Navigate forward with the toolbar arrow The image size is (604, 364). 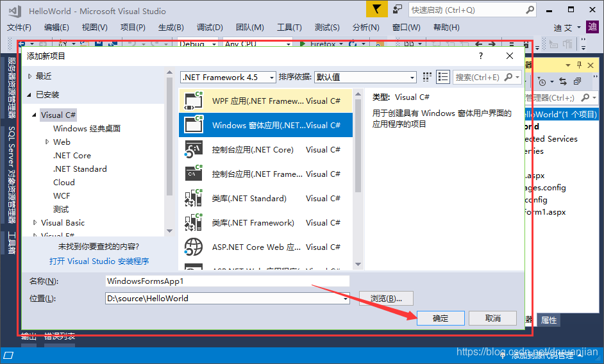(492, 44)
